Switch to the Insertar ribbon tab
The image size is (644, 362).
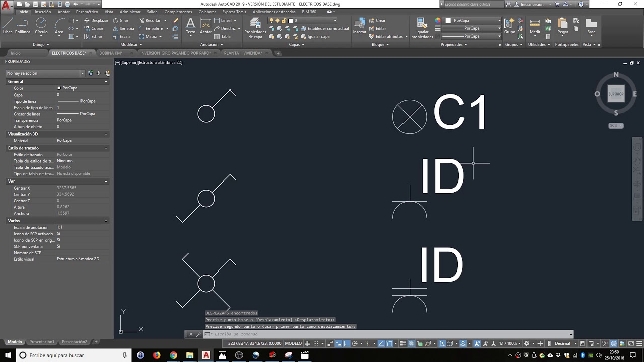pos(43,12)
